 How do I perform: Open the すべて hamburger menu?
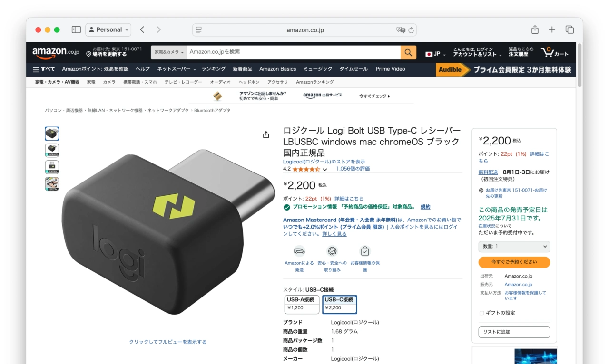pyautogui.click(x=44, y=69)
